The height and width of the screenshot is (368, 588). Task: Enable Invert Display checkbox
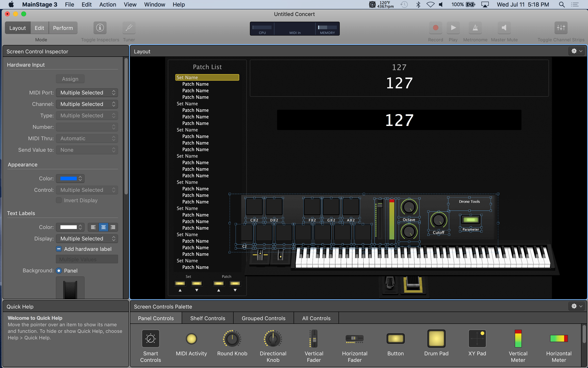(x=59, y=200)
